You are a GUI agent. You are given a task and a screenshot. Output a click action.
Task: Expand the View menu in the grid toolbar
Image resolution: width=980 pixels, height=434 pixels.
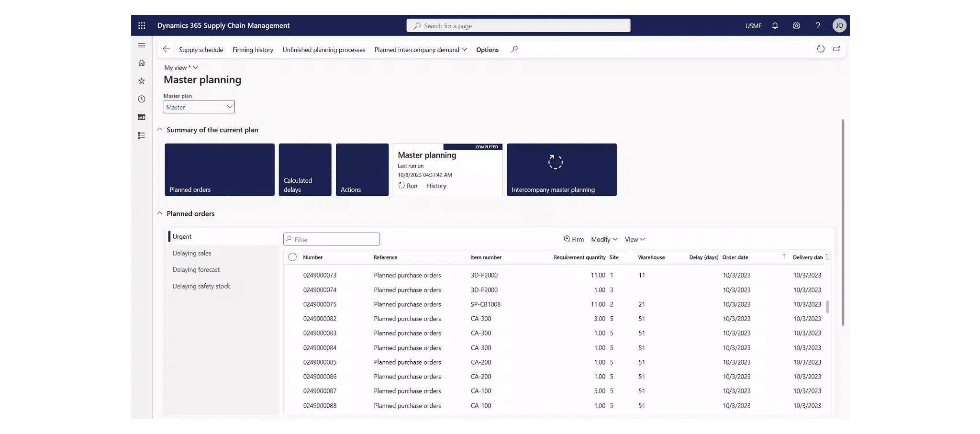click(635, 239)
